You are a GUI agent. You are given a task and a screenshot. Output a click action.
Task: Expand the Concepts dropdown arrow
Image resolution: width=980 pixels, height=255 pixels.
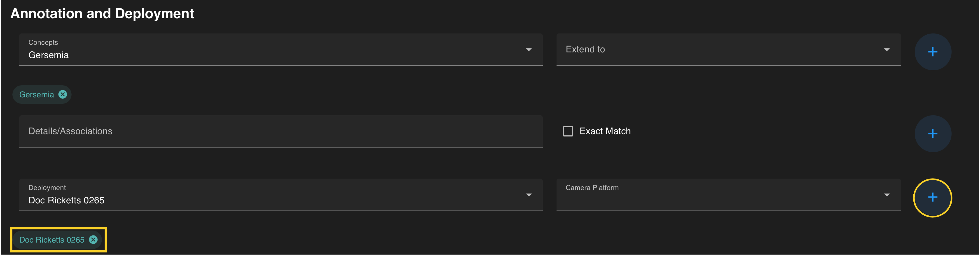(x=528, y=50)
